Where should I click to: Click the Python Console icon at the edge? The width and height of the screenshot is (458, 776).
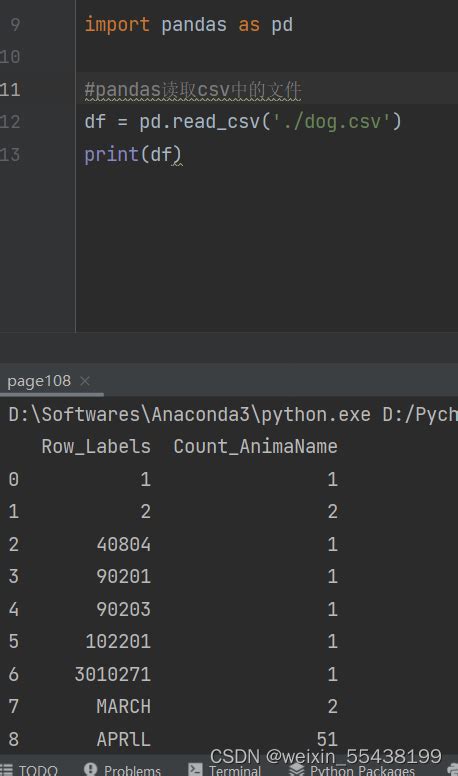point(453,770)
